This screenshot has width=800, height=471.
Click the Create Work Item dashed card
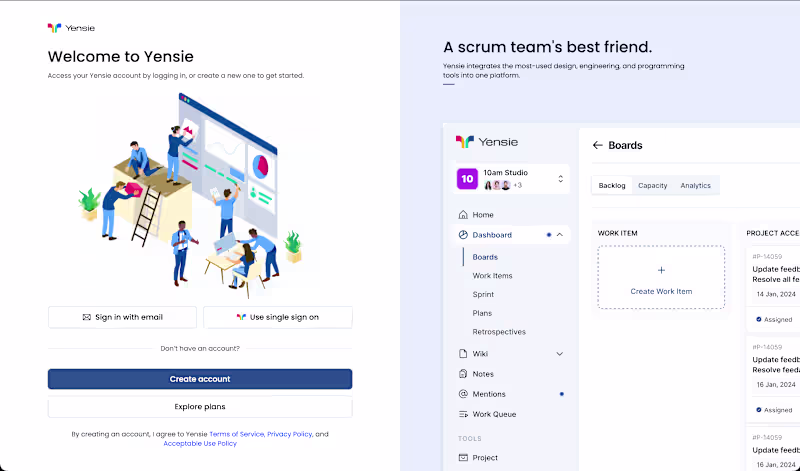(x=661, y=277)
